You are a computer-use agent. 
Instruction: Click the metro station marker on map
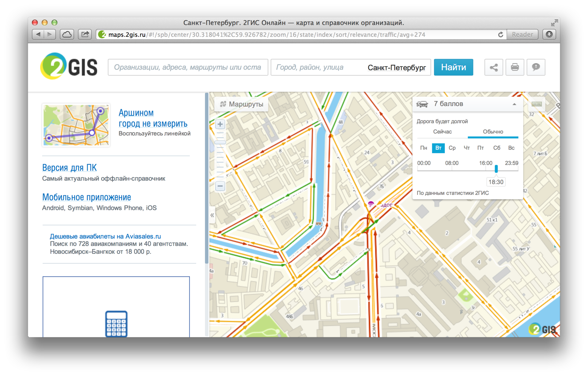371,204
